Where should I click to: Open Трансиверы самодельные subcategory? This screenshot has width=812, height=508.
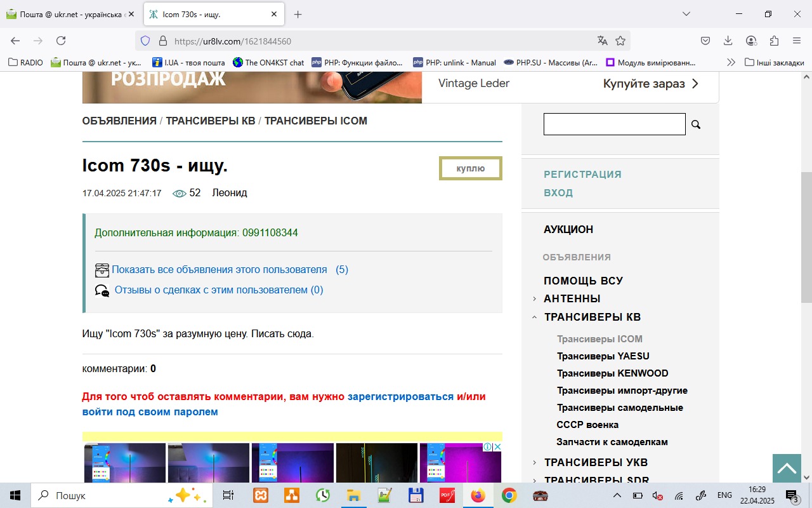point(620,408)
